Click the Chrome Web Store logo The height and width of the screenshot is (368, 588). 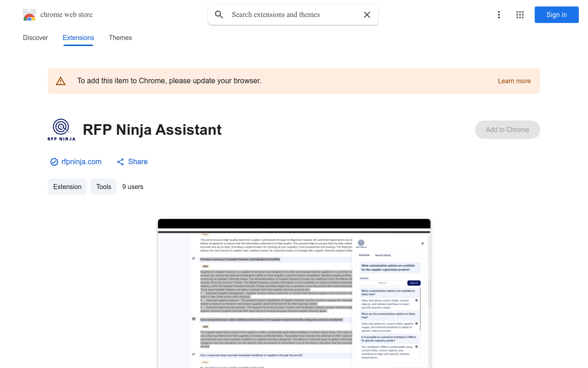[29, 15]
